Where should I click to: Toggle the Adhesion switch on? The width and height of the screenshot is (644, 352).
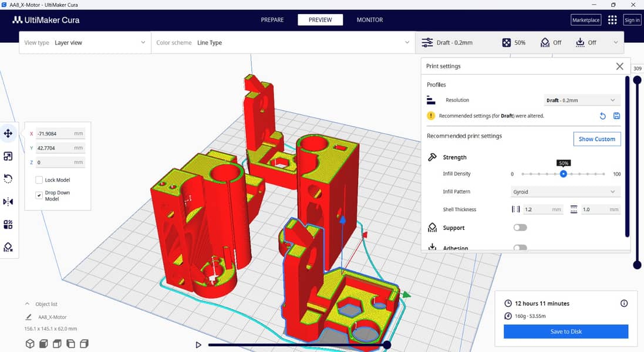520,248
